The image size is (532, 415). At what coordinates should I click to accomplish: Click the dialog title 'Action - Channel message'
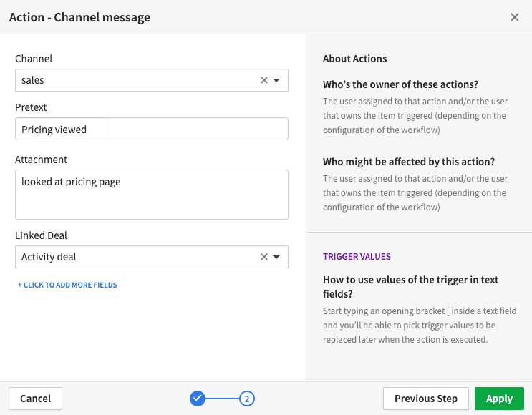[79, 17]
